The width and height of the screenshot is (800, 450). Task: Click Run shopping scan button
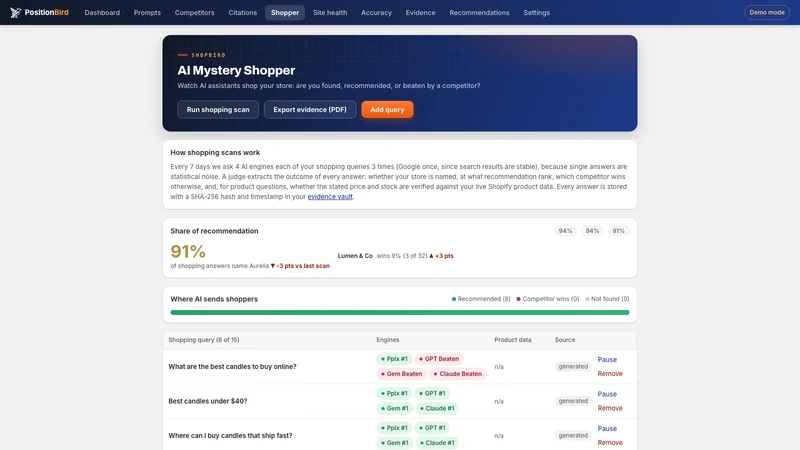click(x=218, y=109)
